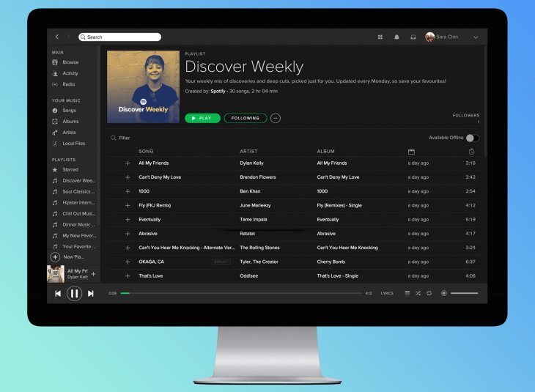Pause playback
Viewport: 535px width, 392px height.
(74, 293)
